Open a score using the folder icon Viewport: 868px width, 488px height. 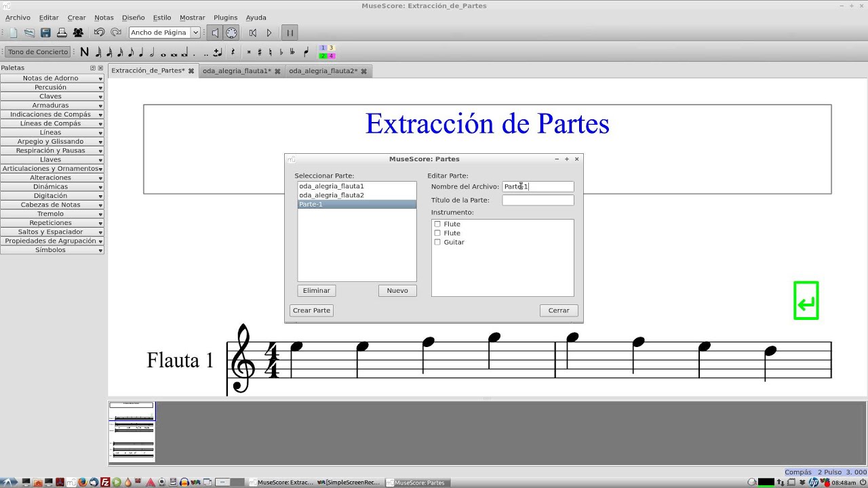coord(29,33)
